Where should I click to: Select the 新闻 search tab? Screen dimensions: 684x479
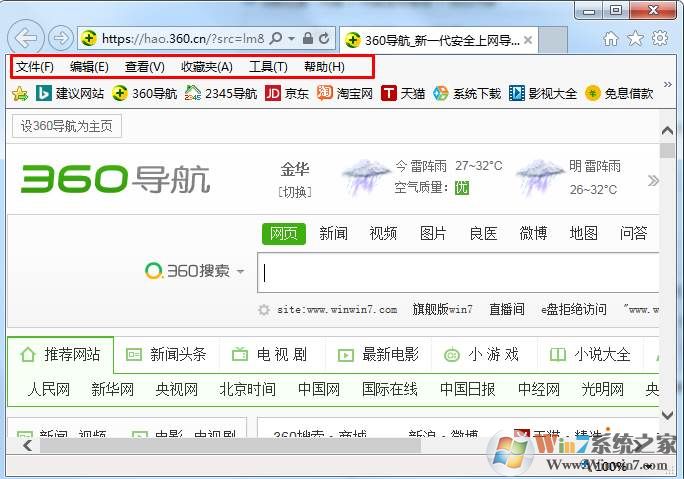pos(333,233)
